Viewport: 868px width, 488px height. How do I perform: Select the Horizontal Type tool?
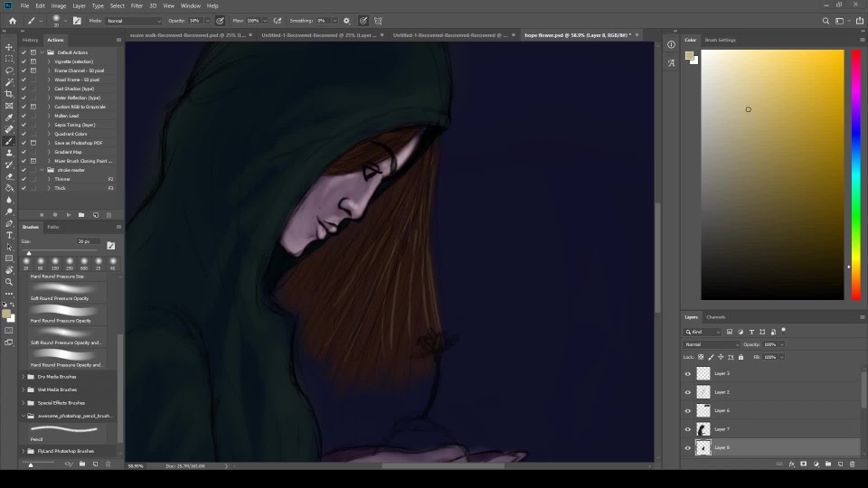9,235
